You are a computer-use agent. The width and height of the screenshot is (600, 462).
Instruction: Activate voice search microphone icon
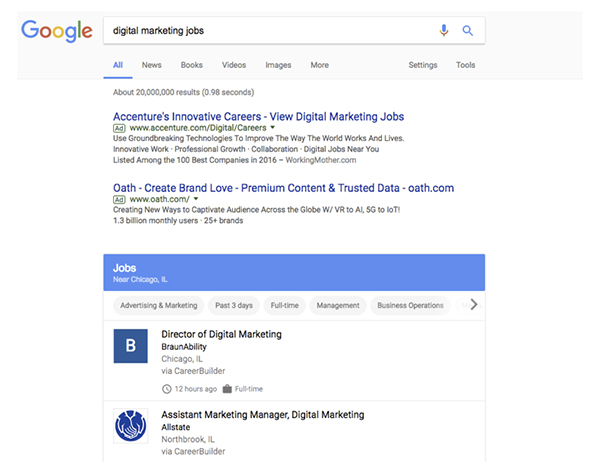coord(444,31)
